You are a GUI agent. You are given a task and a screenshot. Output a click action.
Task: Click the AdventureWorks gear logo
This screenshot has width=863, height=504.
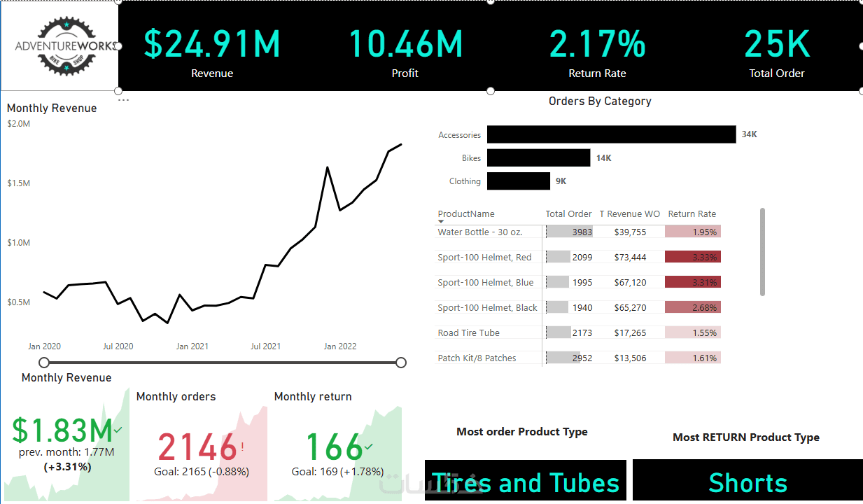pos(66,45)
